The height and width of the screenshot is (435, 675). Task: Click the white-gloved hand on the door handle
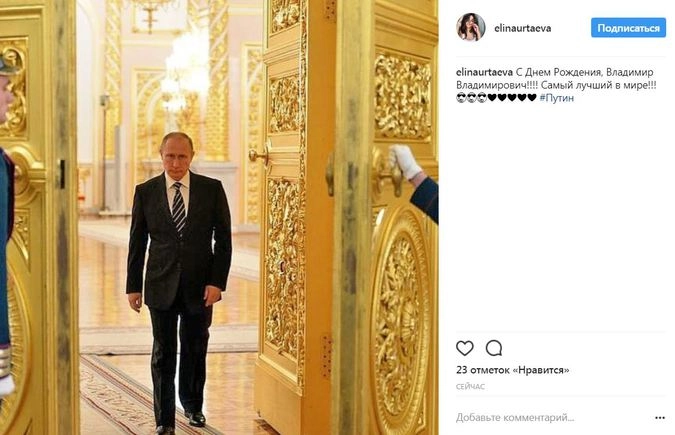(x=404, y=162)
